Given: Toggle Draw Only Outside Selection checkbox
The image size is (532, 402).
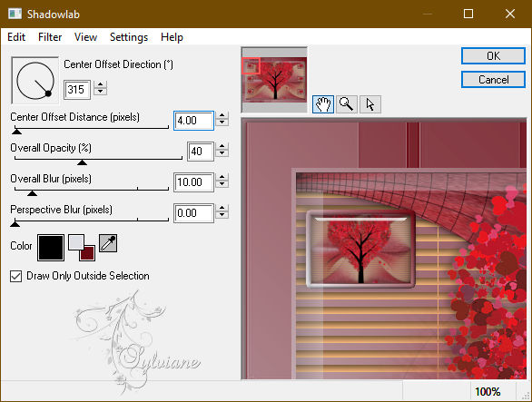Looking at the screenshot, I should pyautogui.click(x=16, y=276).
